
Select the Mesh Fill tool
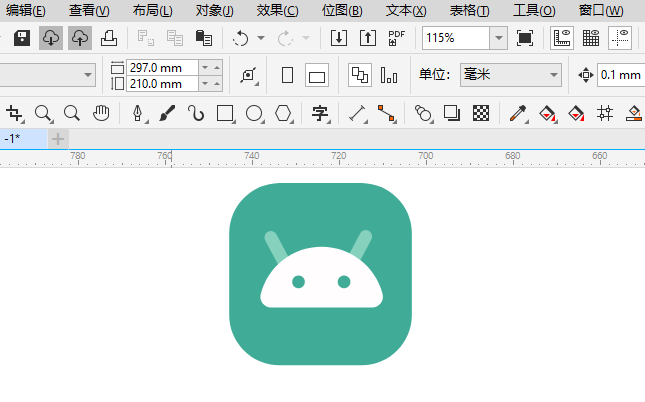[605, 113]
